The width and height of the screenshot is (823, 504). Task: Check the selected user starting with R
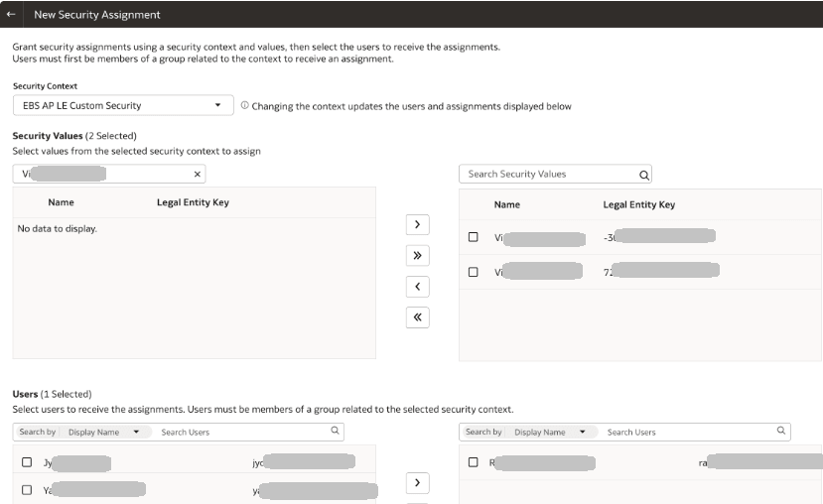473,462
